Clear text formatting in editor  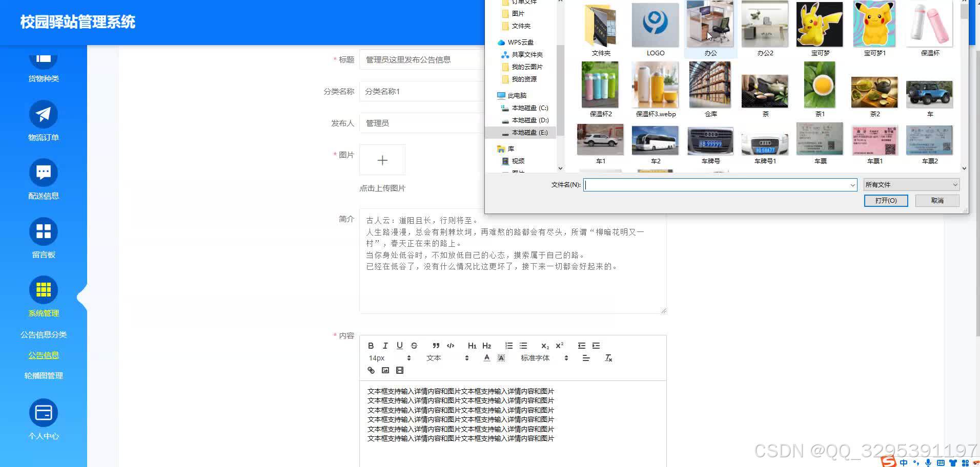pos(608,358)
